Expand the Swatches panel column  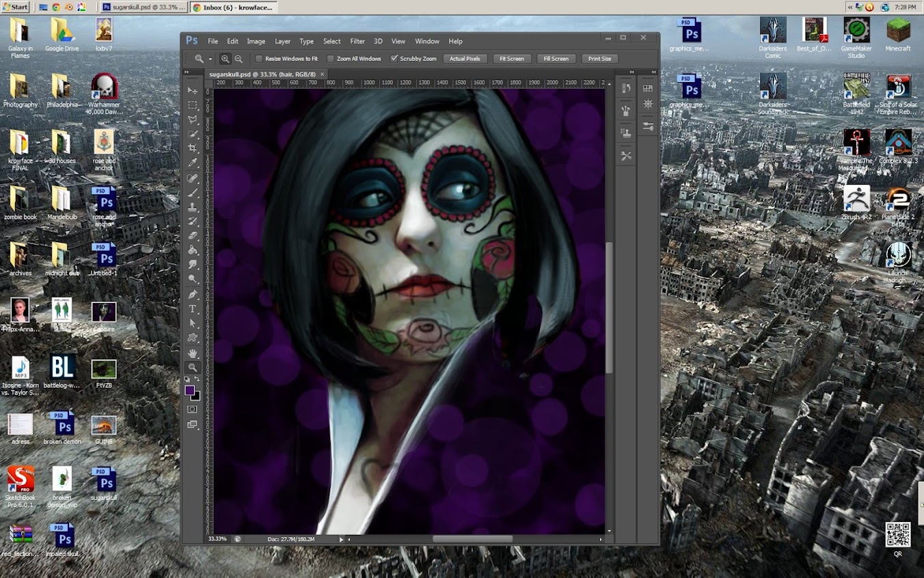[654, 72]
